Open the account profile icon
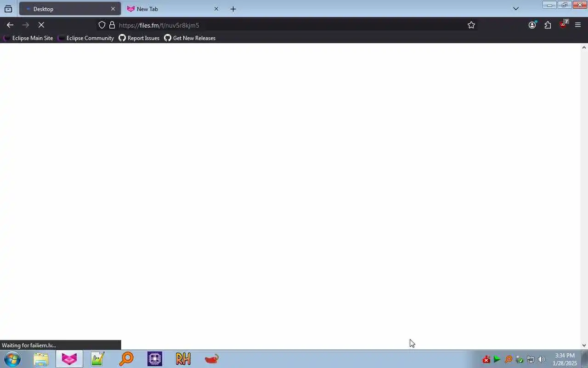Viewport: 588px width, 368px height. tap(532, 25)
